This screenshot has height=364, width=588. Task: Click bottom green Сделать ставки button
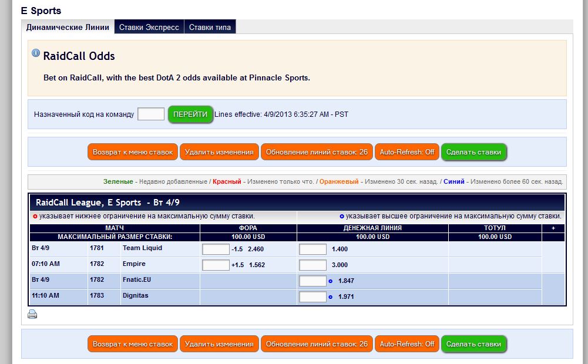point(473,344)
